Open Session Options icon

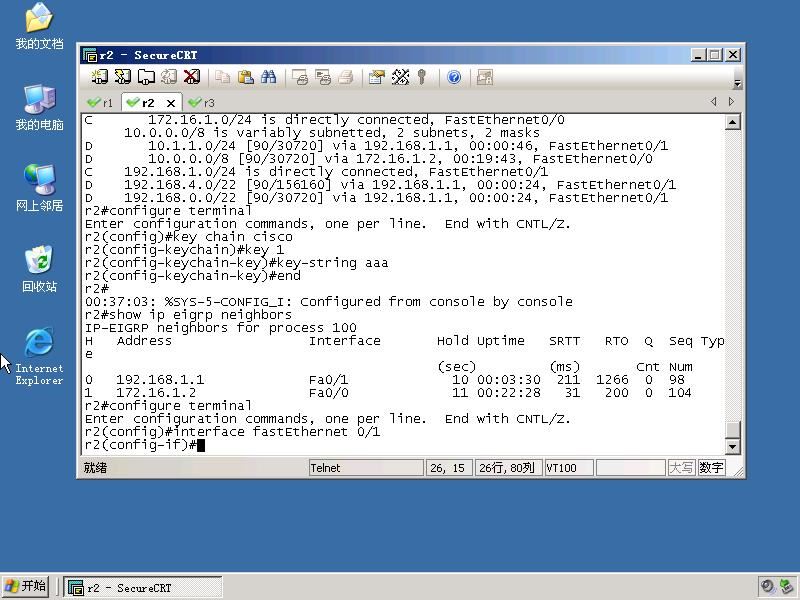[377, 77]
